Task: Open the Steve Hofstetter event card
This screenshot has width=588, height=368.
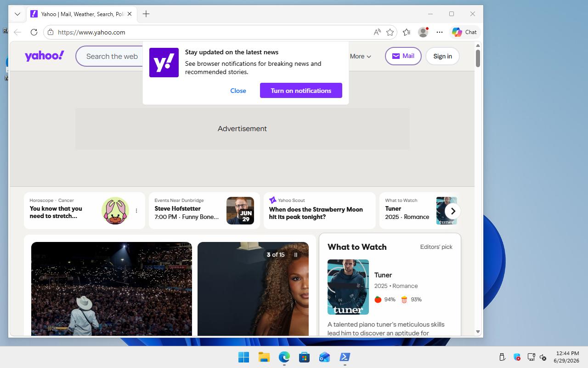Action: 204,211
